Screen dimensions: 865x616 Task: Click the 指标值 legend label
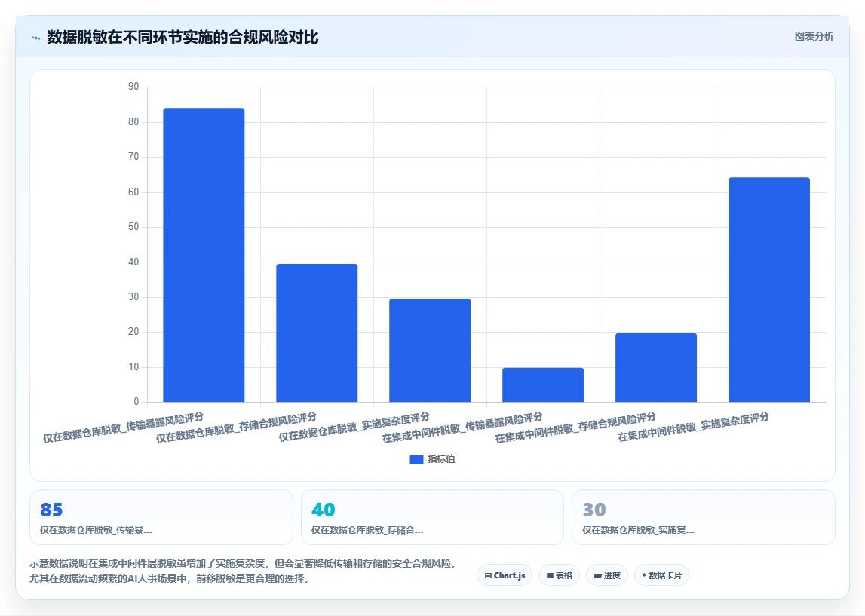pyautogui.click(x=441, y=459)
